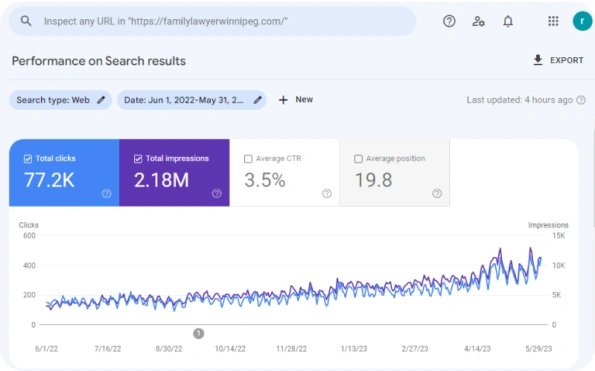
Task: Open help icon on Average CTR card
Action: pyautogui.click(x=327, y=193)
